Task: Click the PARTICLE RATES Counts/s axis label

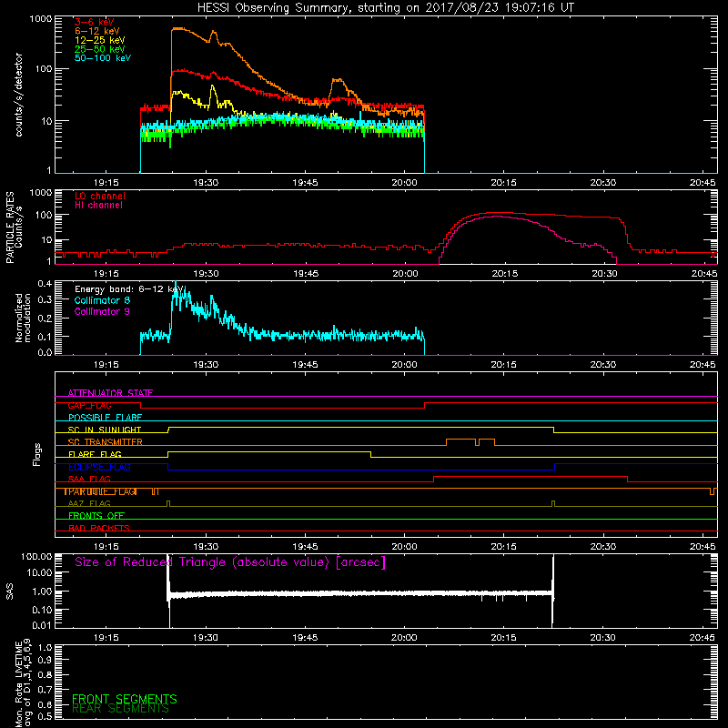Action: pyautogui.click(x=14, y=227)
